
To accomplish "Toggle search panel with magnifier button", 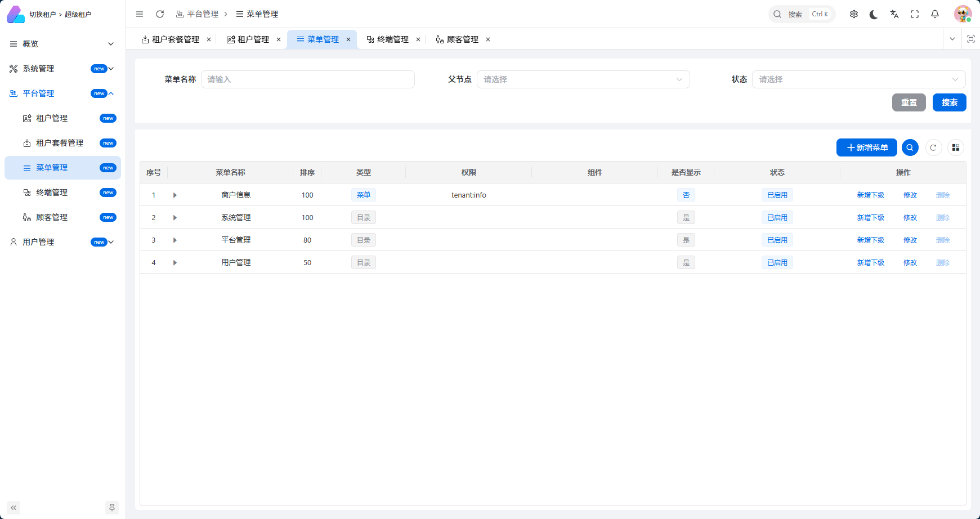I will pyautogui.click(x=910, y=147).
